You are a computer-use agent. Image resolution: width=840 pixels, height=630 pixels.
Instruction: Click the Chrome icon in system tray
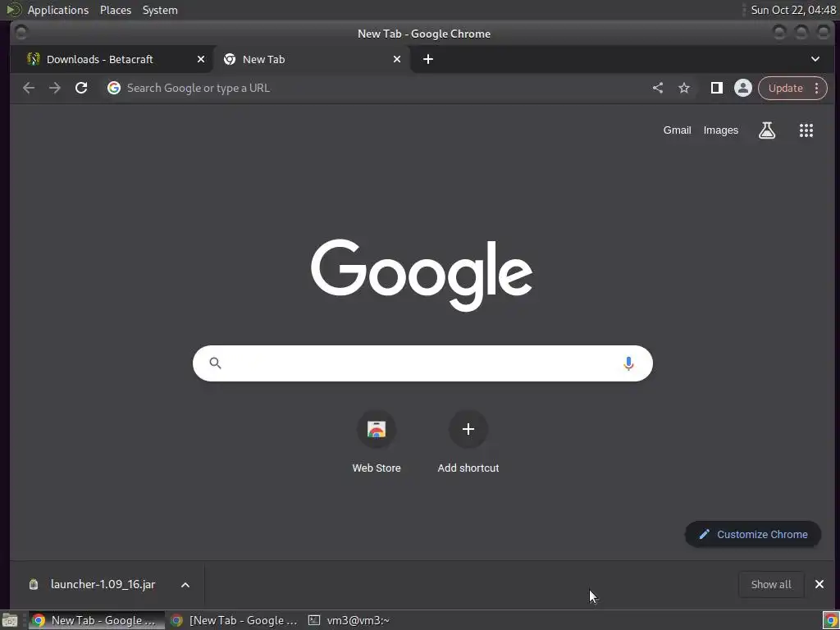(x=830, y=620)
